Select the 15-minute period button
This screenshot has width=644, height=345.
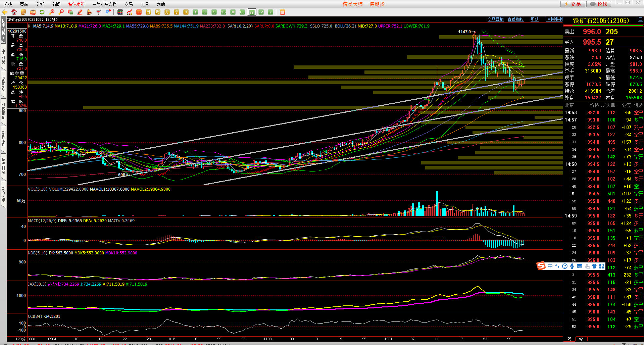pos(224,12)
